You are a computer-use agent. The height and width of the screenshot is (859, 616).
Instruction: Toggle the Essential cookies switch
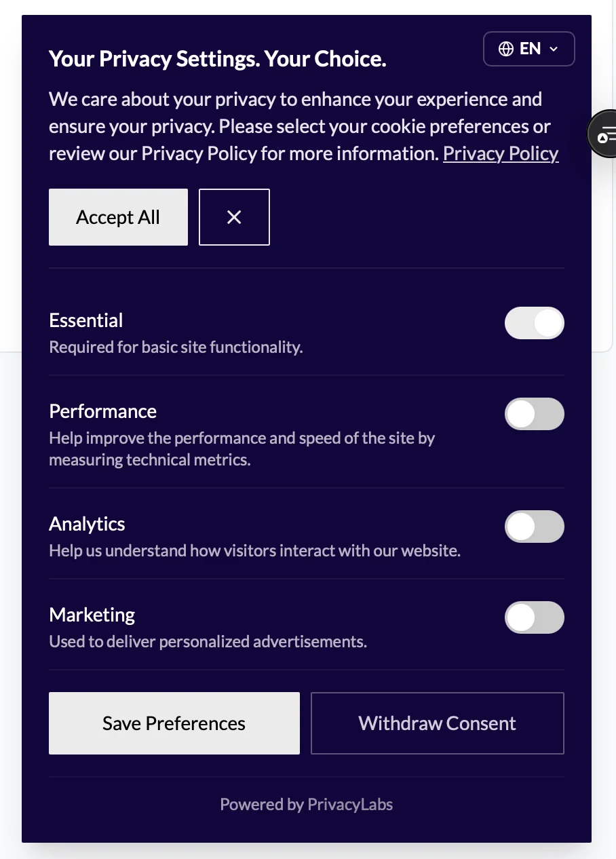coord(534,323)
